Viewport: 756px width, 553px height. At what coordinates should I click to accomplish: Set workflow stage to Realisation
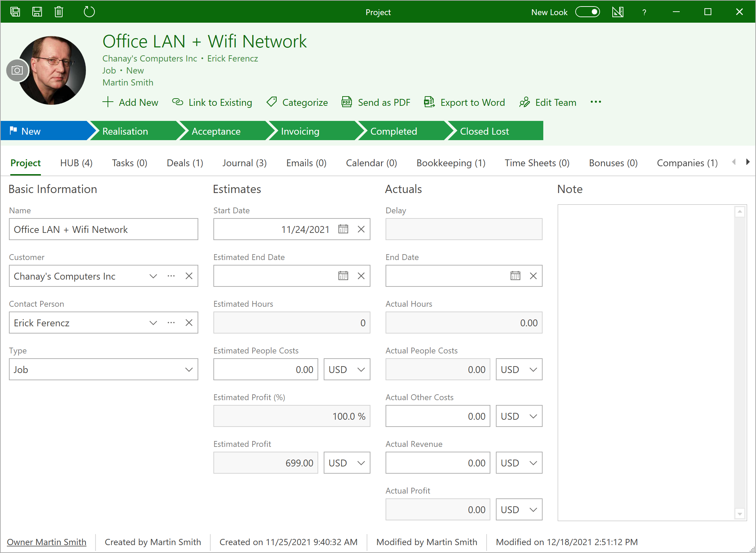[125, 131]
